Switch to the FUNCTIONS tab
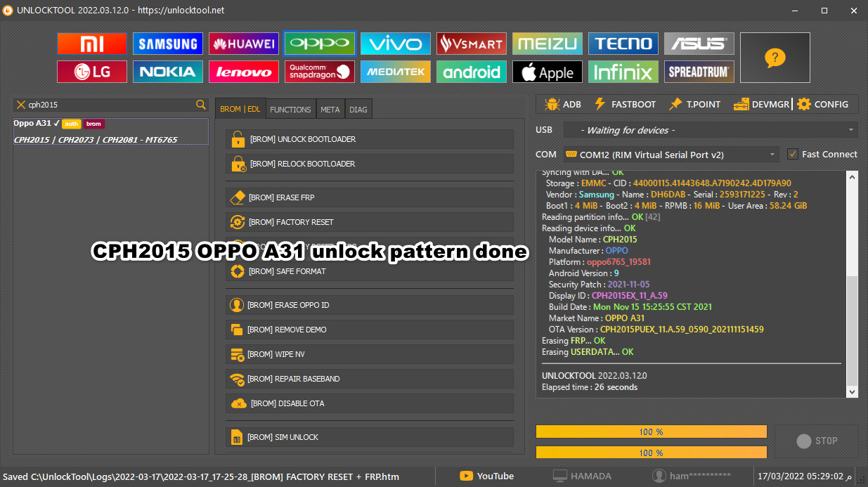The width and height of the screenshot is (868, 487). point(290,110)
